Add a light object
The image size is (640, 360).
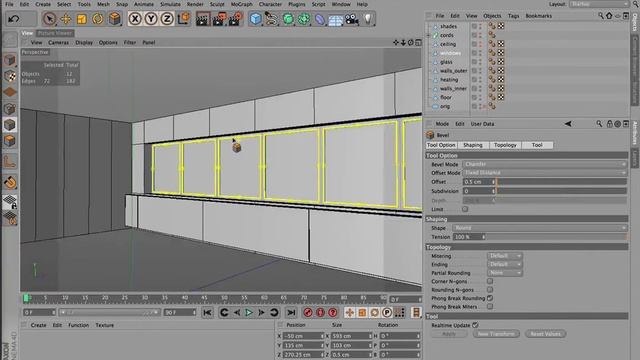(368, 19)
